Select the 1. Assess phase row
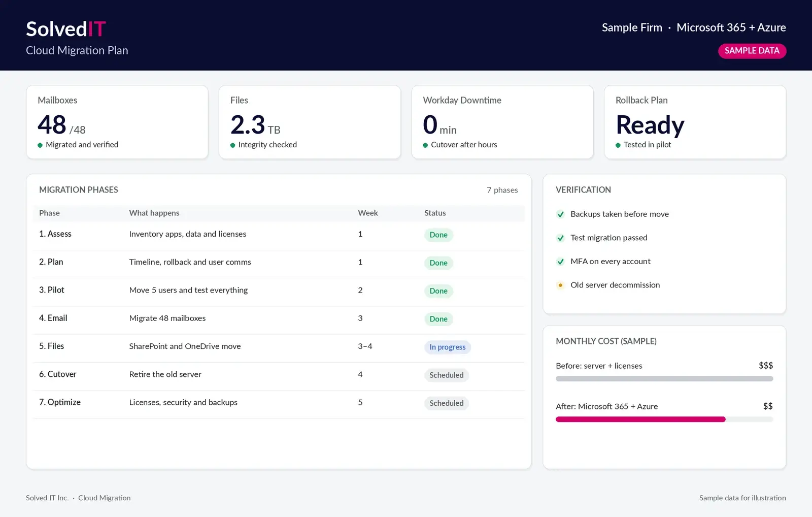The height and width of the screenshot is (517, 812). pos(279,236)
